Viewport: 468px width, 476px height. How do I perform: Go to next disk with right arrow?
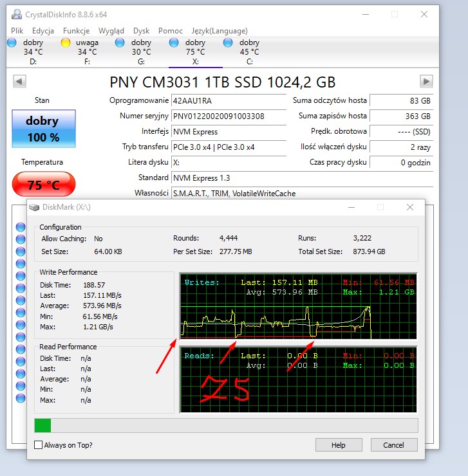pyautogui.click(x=426, y=81)
